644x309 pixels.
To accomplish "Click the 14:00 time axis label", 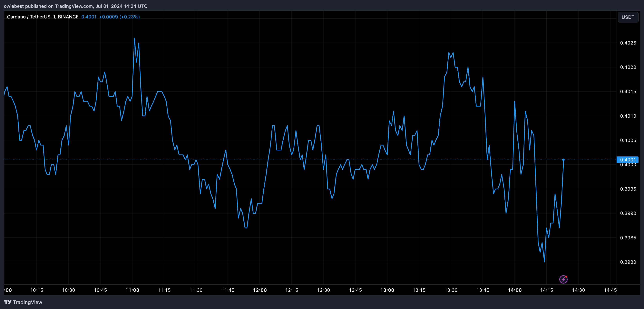I will [515, 290].
